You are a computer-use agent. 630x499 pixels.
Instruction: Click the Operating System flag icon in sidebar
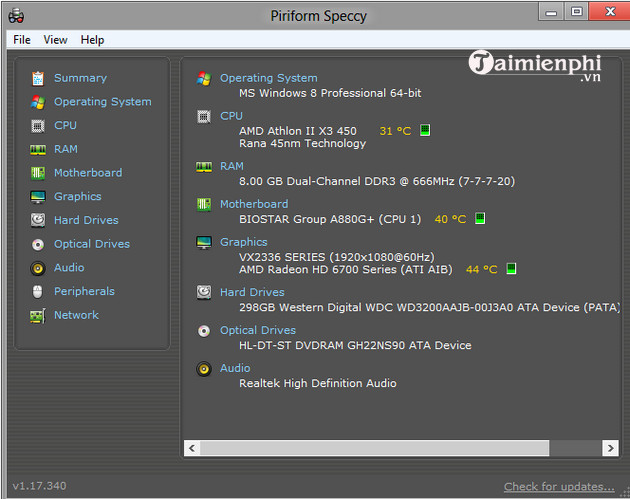(38, 102)
